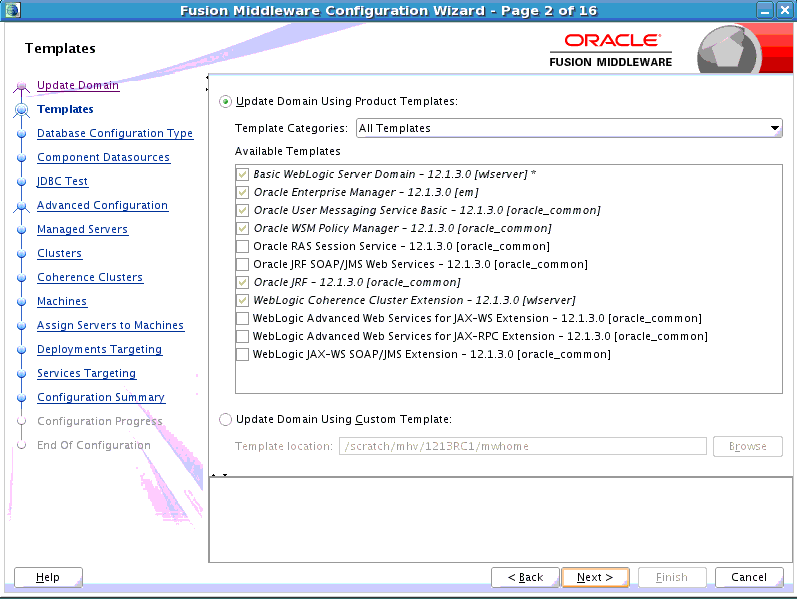This screenshot has width=797, height=599.
Task: Click the Templates current step label
Action: 65,109
